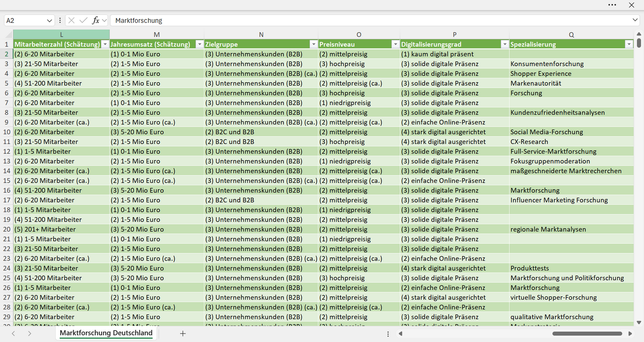This screenshot has width=644, height=342.
Task: Select column Q header
Action: 571,34
